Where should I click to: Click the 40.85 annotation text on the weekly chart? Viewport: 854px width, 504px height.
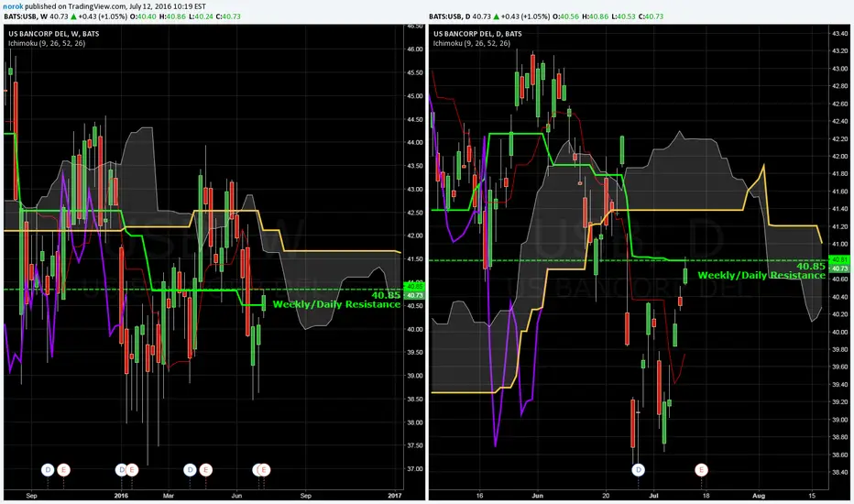click(386, 295)
